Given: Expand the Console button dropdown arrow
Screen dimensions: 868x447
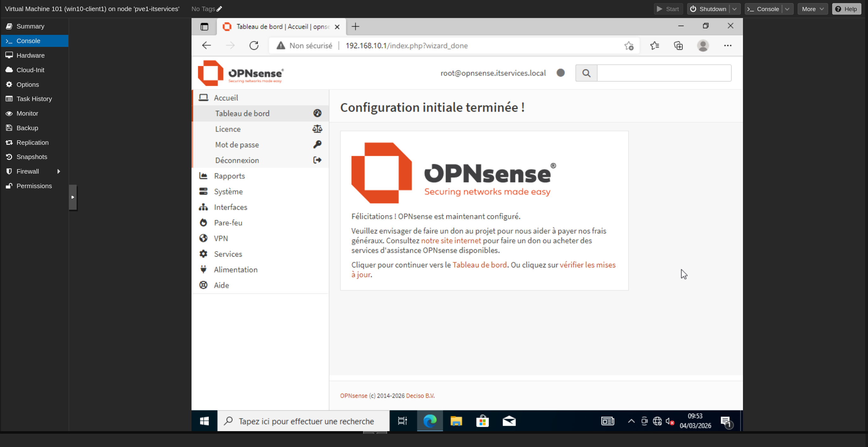Looking at the screenshot, I should click(787, 9).
